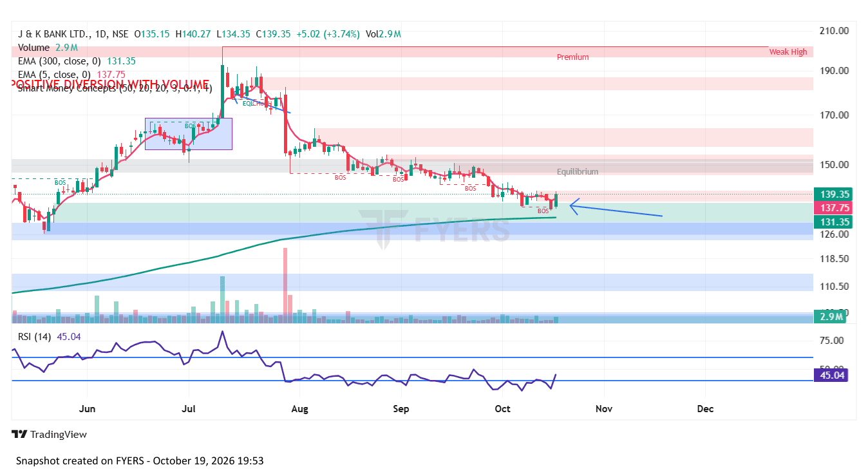The image size is (868, 474).
Task: Click the Jul label on time axis
Action: click(x=189, y=408)
